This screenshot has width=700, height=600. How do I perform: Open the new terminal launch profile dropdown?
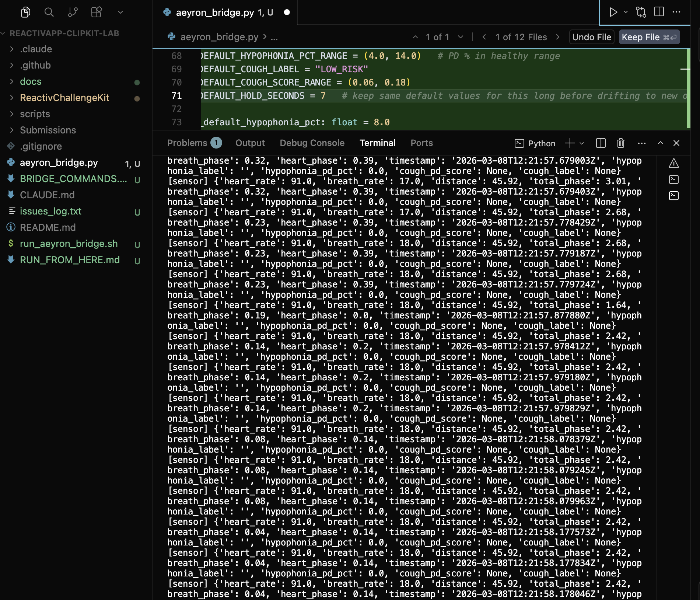pyautogui.click(x=582, y=143)
